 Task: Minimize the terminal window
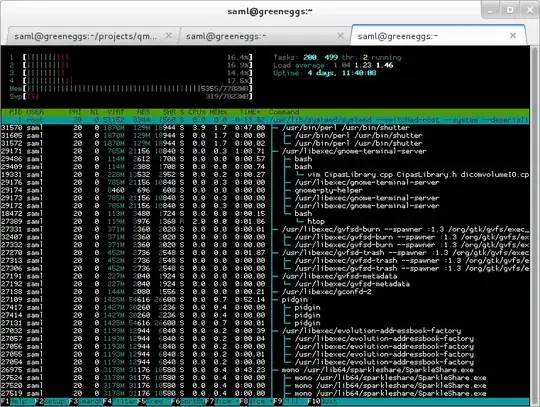(x=490, y=11)
